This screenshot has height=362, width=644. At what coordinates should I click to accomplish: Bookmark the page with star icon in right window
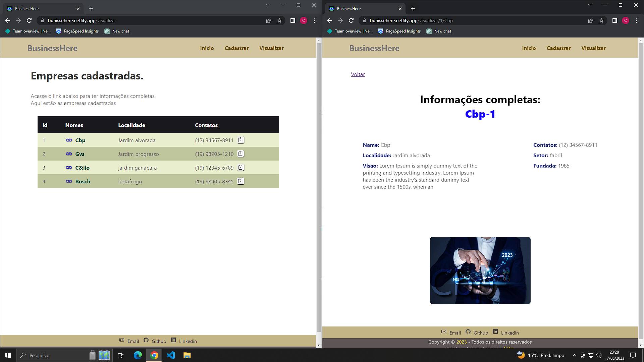pos(601,20)
